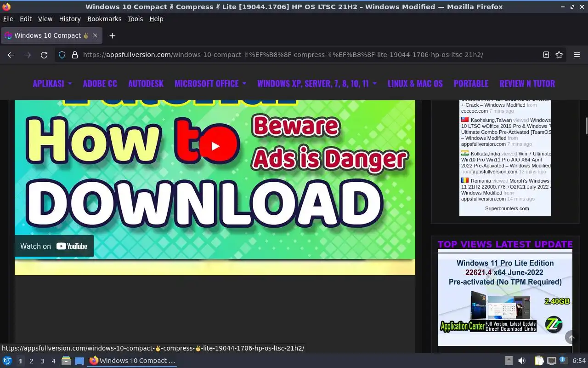This screenshot has width=588, height=368.
Task: Open the File menu
Action: click(x=8, y=19)
